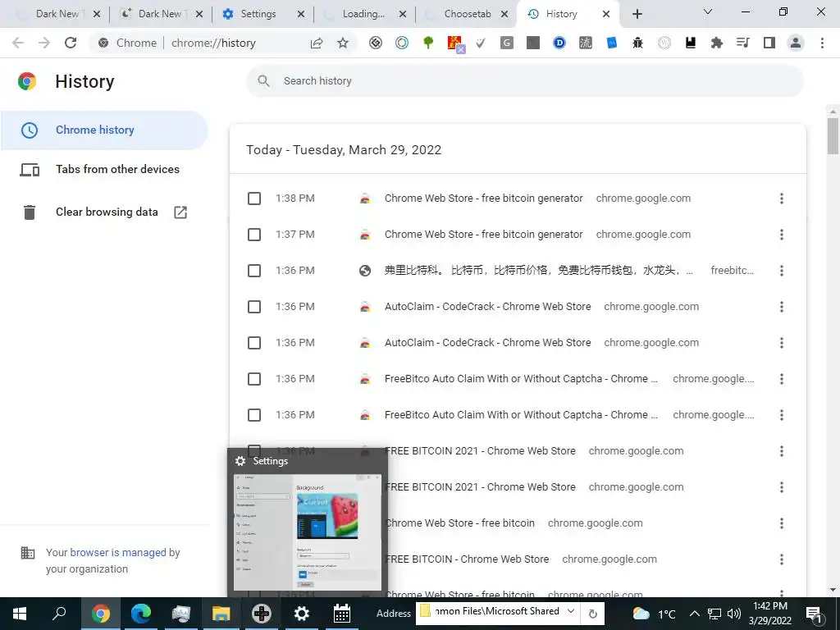Switch to the Choosetab tab

[467, 14]
